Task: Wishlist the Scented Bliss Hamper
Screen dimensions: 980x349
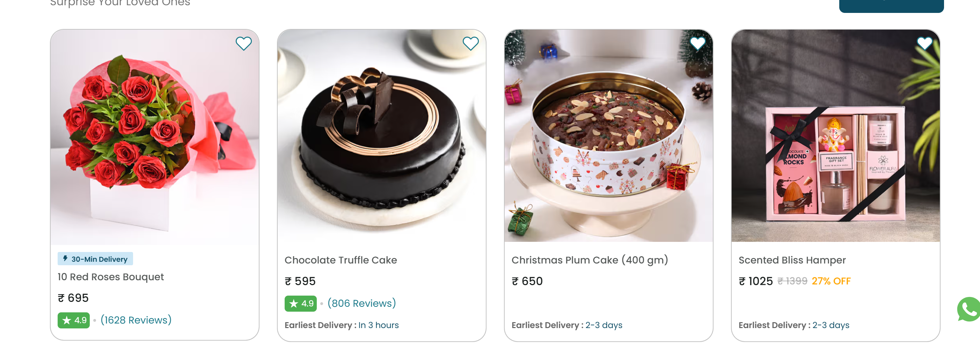Action: tap(924, 44)
